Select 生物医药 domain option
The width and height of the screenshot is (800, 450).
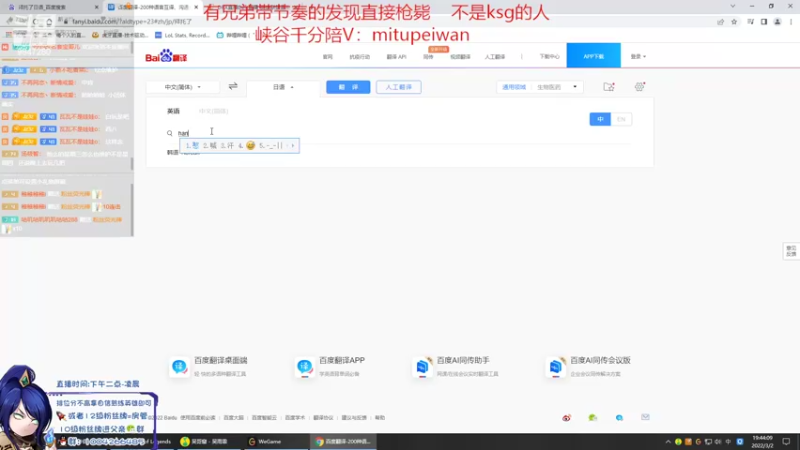[x=549, y=87]
